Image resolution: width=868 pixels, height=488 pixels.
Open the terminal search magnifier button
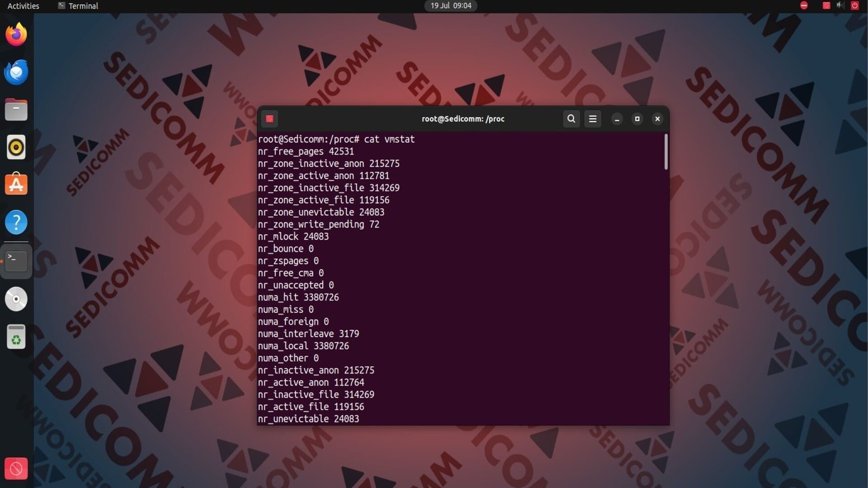click(x=571, y=119)
